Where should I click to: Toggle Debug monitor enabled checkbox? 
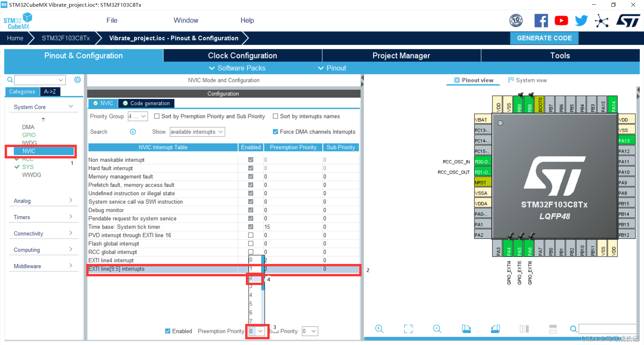[251, 210]
